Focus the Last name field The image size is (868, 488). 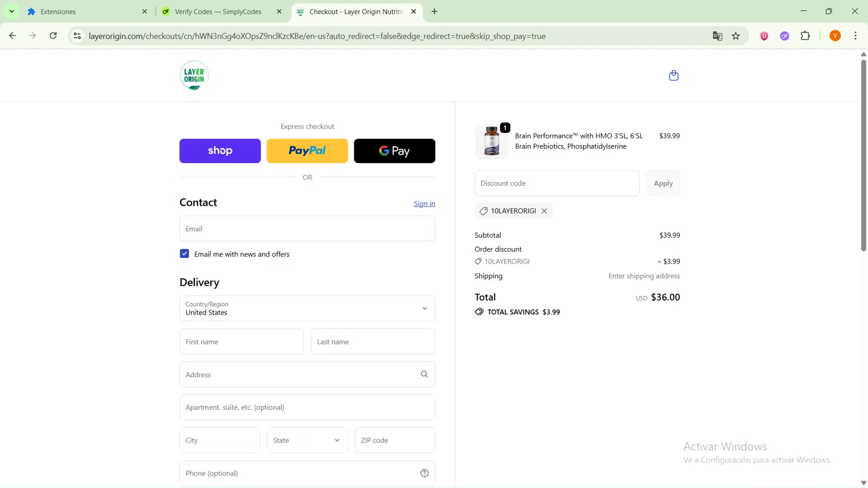(x=373, y=342)
